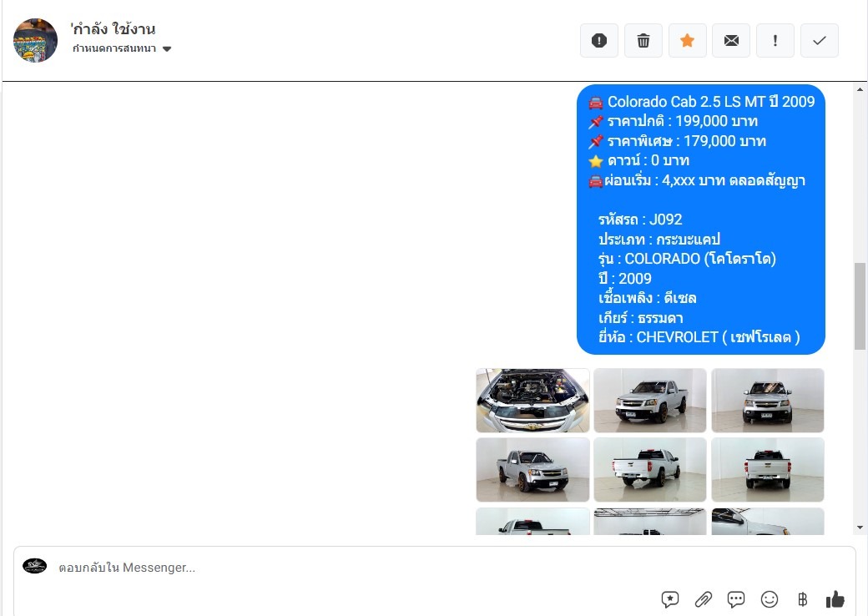Mark conversation as spam with exclamation octagon icon

tap(599, 40)
